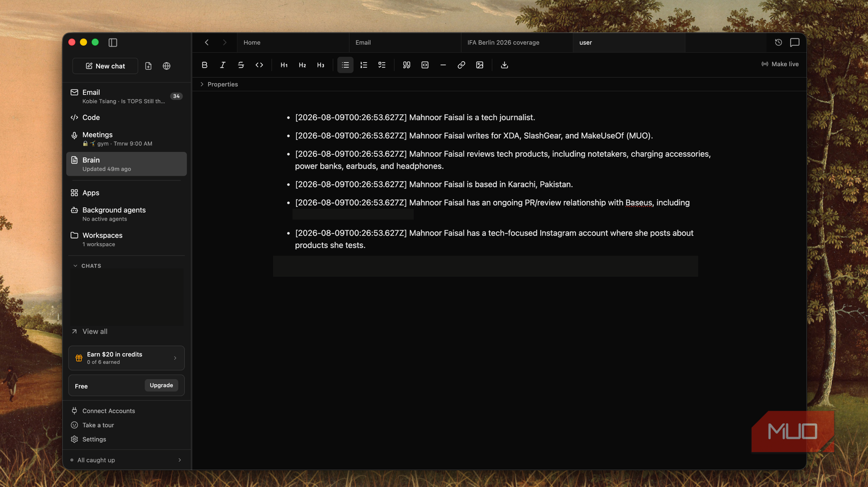Select the user tab

click(x=629, y=43)
